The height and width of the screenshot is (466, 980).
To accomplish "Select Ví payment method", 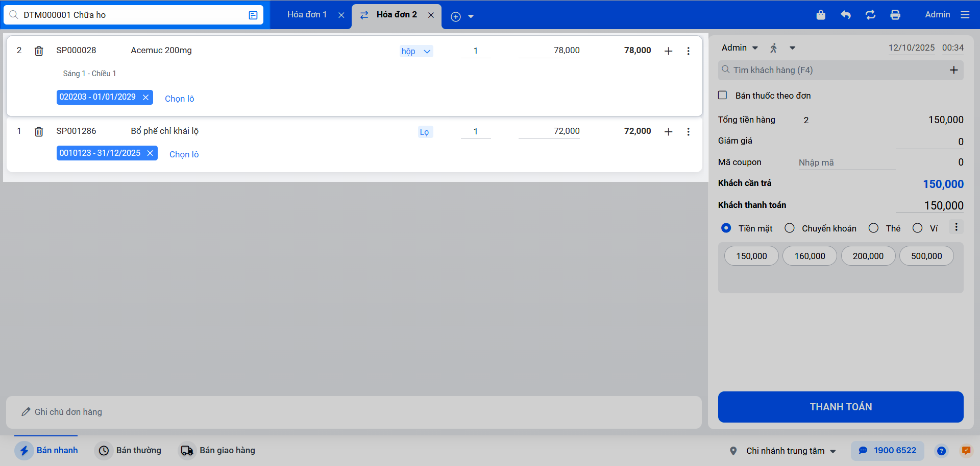I will pos(918,228).
